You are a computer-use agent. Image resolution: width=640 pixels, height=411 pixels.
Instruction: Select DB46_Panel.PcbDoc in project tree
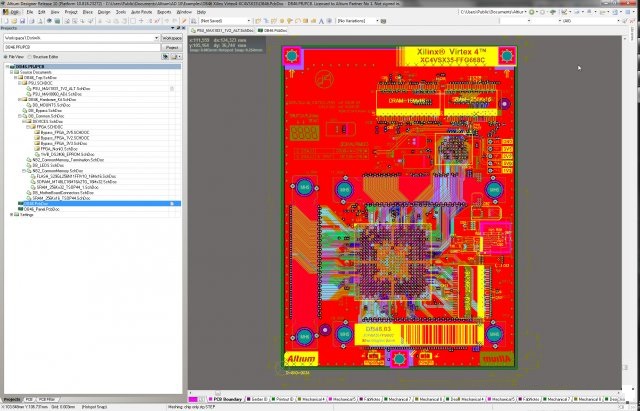(x=41, y=209)
